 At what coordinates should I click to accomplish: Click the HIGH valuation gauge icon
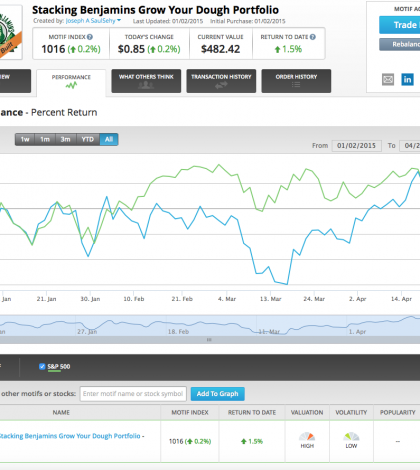[x=307, y=437]
